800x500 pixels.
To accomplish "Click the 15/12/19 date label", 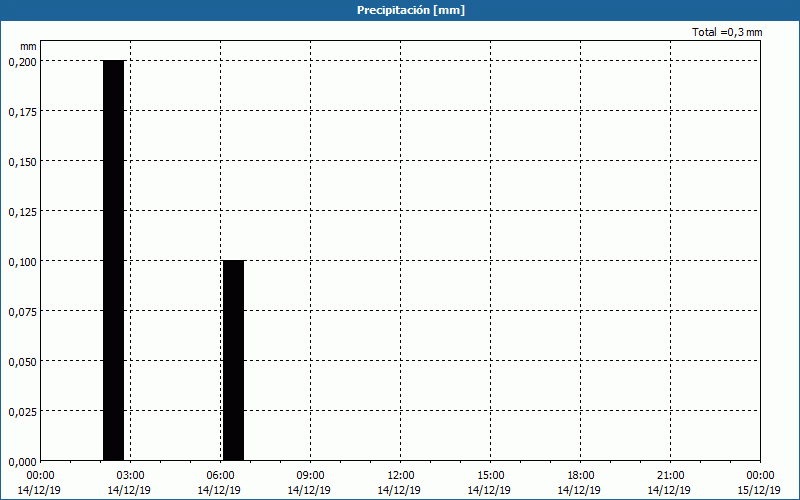I will coord(759,490).
